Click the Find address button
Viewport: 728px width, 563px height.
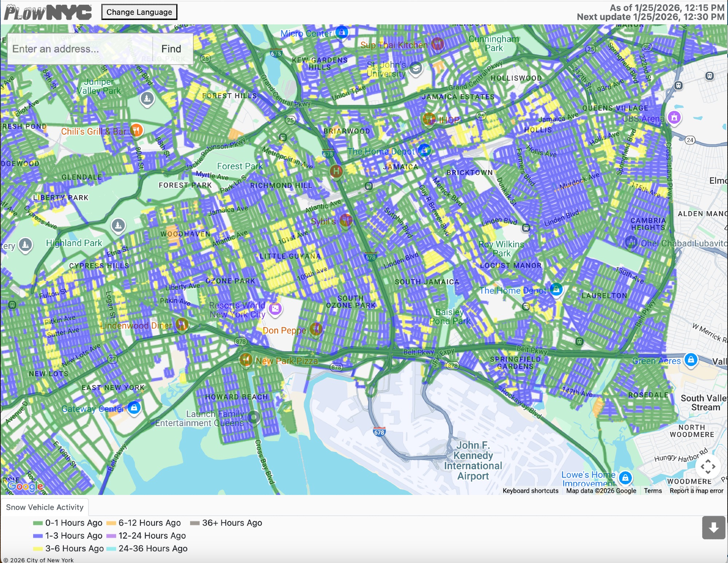coord(171,49)
